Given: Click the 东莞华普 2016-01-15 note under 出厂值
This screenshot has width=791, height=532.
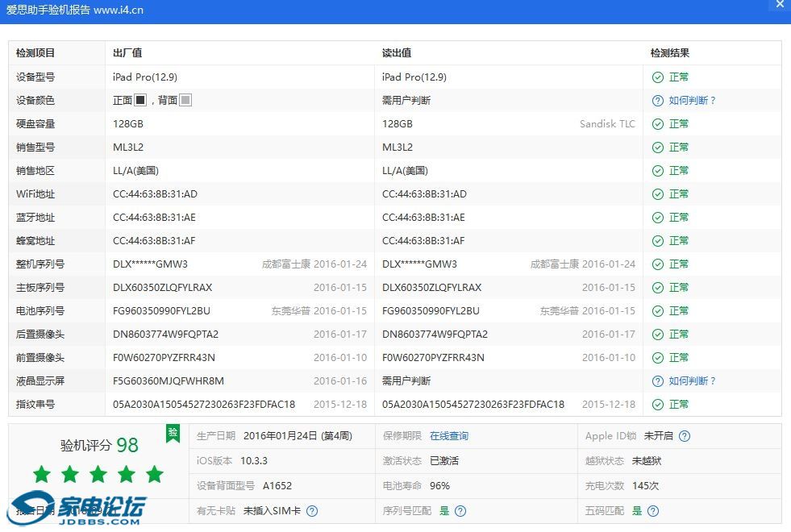Looking at the screenshot, I should pyautogui.click(x=318, y=311).
